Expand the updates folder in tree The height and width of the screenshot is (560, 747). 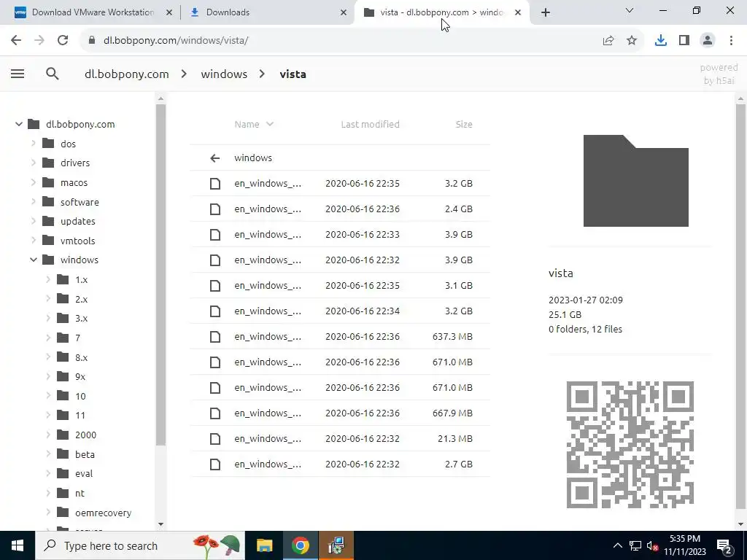coord(34,221)
